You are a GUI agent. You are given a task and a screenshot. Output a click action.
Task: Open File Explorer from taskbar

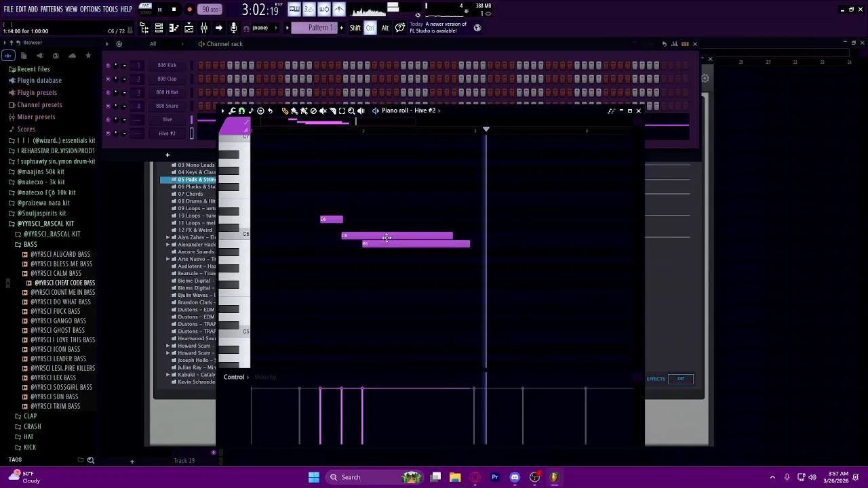(455, 477)
